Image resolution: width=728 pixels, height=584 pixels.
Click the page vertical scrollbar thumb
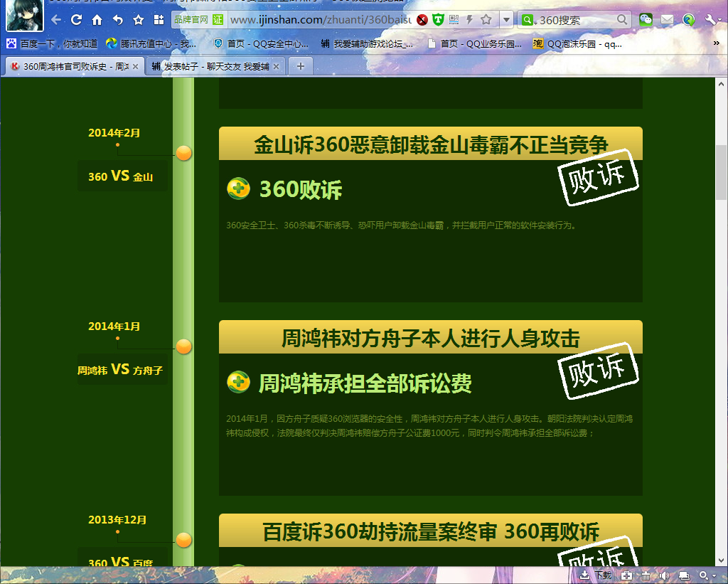coord(721,172)
